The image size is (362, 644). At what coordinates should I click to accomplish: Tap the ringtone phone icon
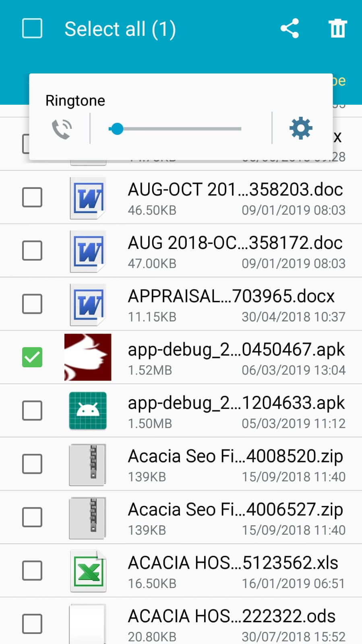point(62,129)
